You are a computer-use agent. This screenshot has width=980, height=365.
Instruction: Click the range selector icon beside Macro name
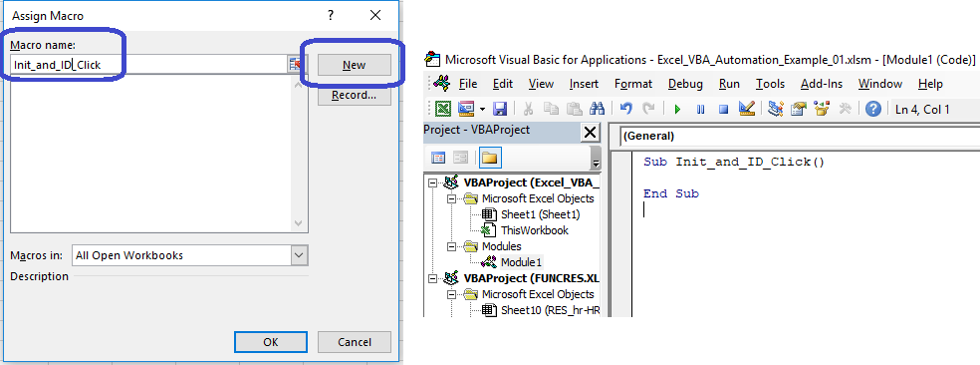point(295,65)
